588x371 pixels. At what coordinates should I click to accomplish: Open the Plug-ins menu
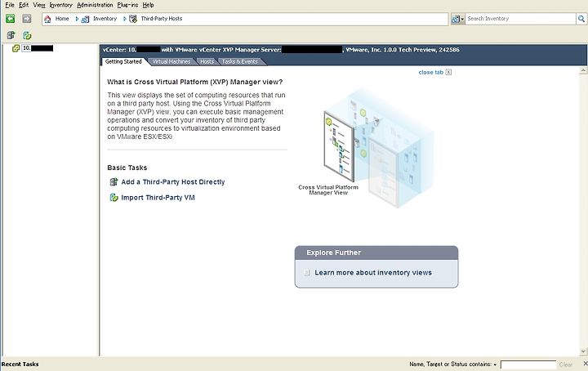pyautogui.click(x=127, y=5)
